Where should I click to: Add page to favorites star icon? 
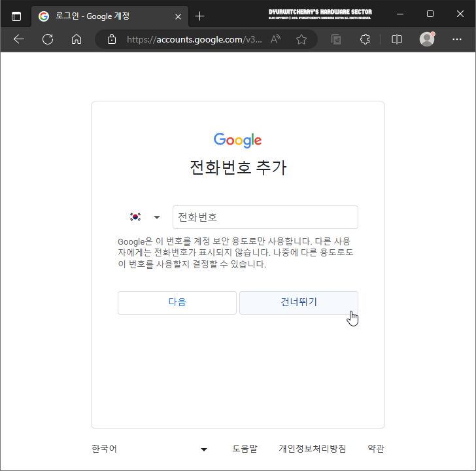click(x=301, y=39)
